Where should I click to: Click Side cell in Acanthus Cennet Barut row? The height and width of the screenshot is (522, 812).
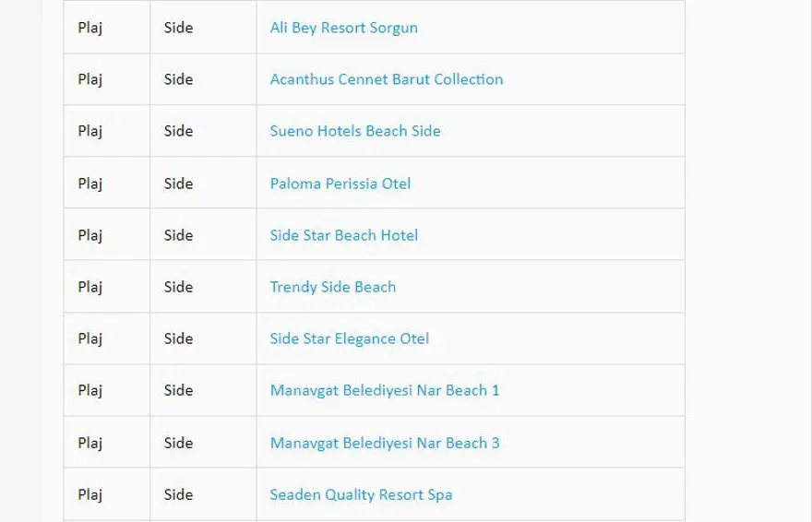click(x=178, y=79)
